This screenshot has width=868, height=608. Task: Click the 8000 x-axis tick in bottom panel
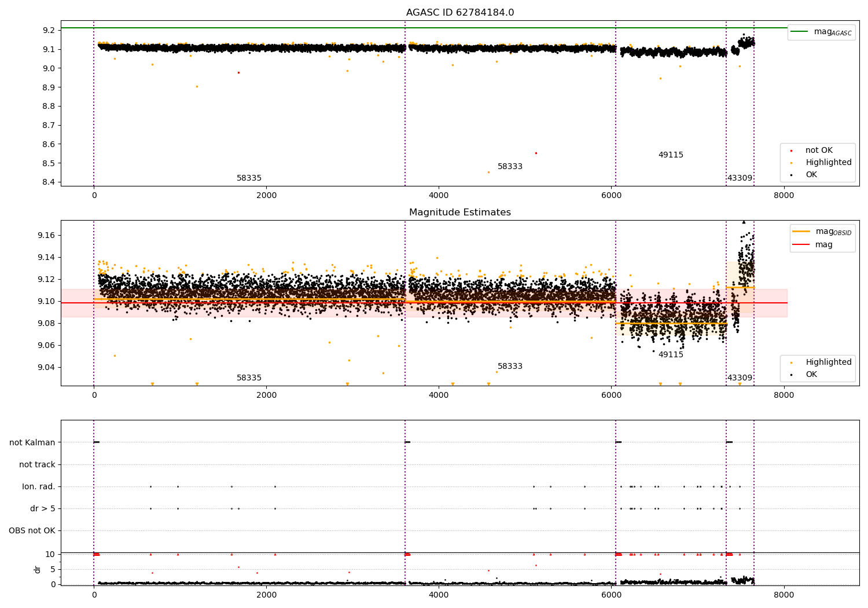[x=784, y=595]
